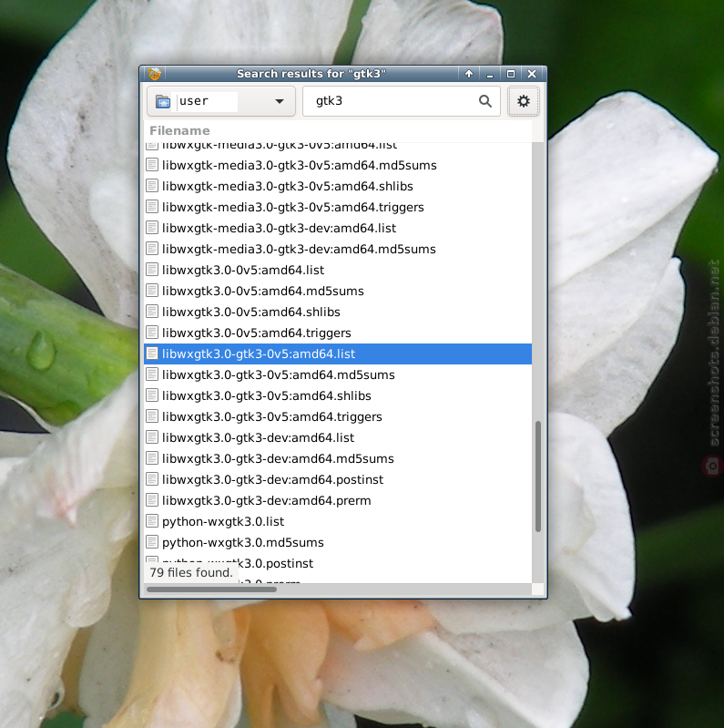Click highlighted libwxgtk3.0-gtk3-0v5:amd64.list row

[x=339, y=354]
